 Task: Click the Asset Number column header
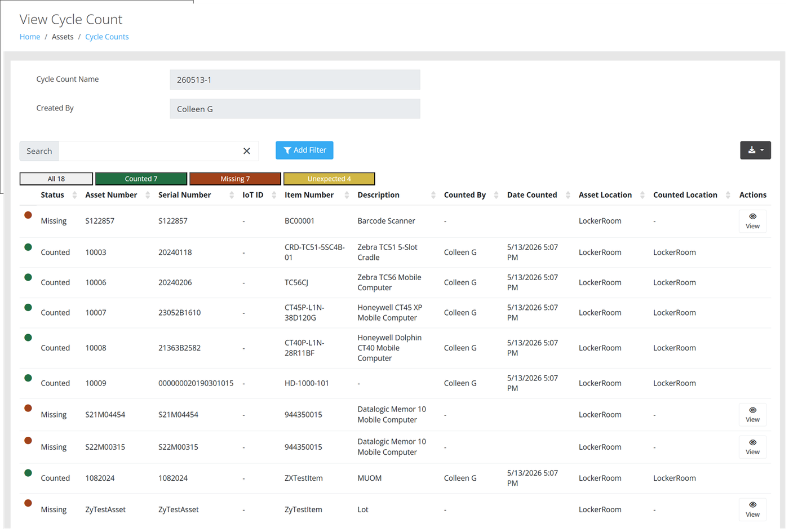click(x=111, y=195)
